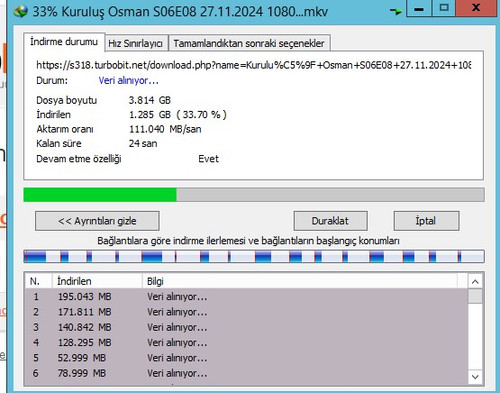Click the scroll down arrow of connections list
The image size is (500, 393).
[x=475, y=377]
